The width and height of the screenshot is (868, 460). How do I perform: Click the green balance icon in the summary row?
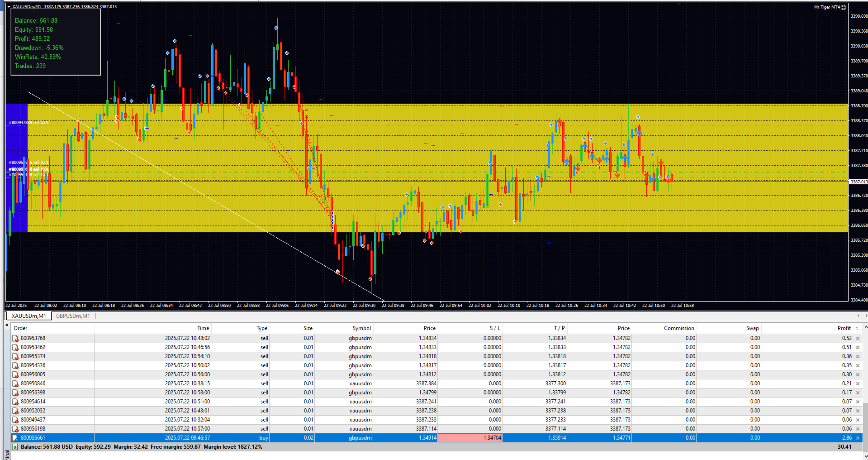[x=15, y=447]
